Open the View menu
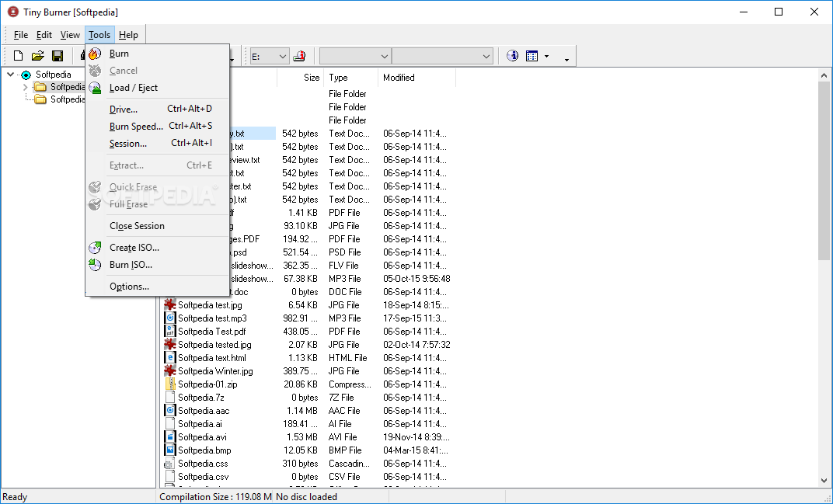 [70, 35]
